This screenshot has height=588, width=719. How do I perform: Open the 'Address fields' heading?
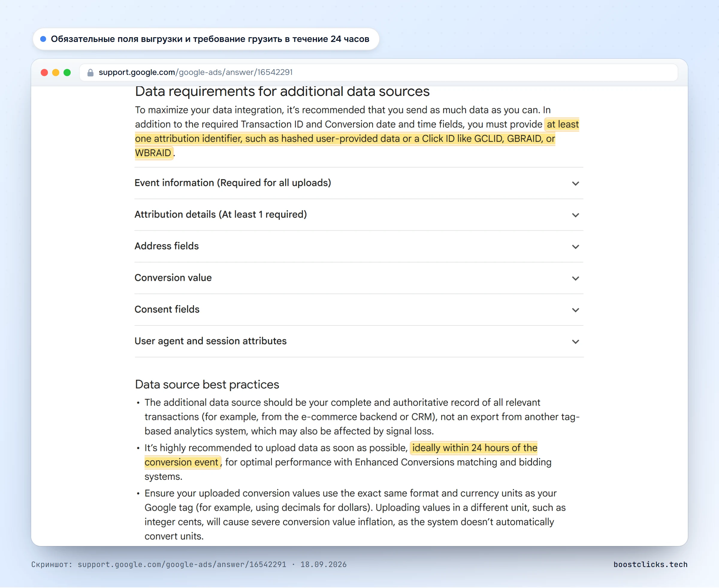pyautogui.click(x=167, y=246)
